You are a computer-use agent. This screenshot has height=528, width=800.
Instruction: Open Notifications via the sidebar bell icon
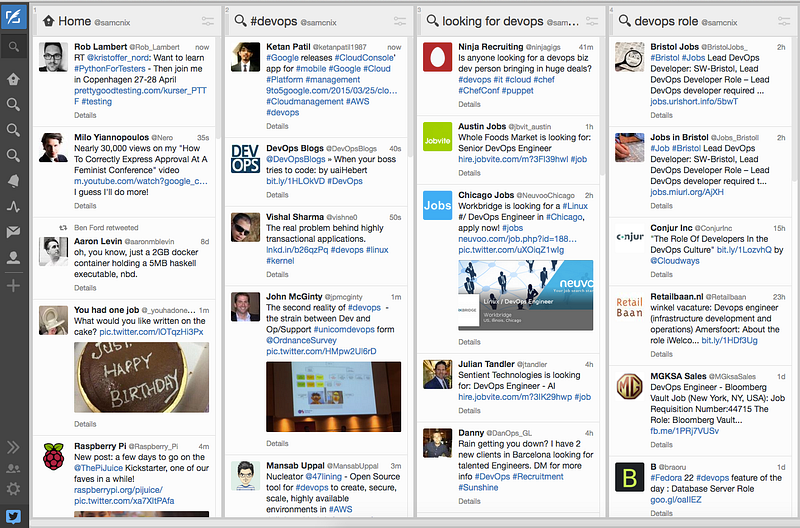coord(13,181)
